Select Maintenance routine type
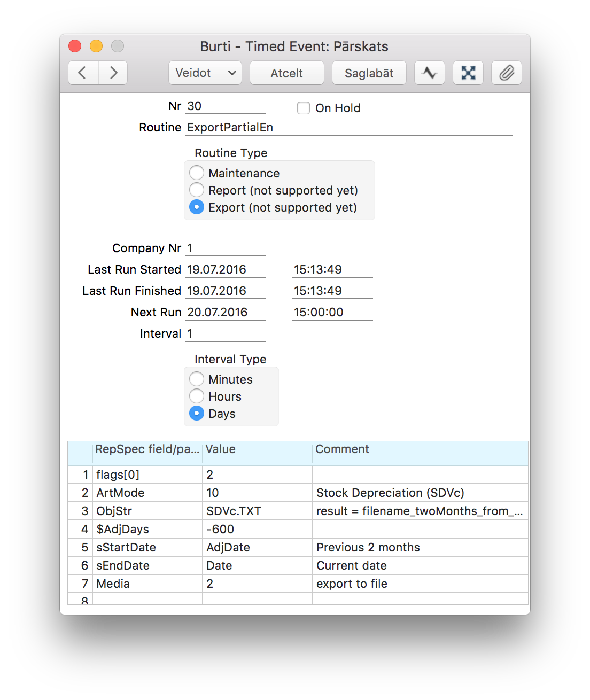This screenshot has width=590, height=700. coord(197,173)
